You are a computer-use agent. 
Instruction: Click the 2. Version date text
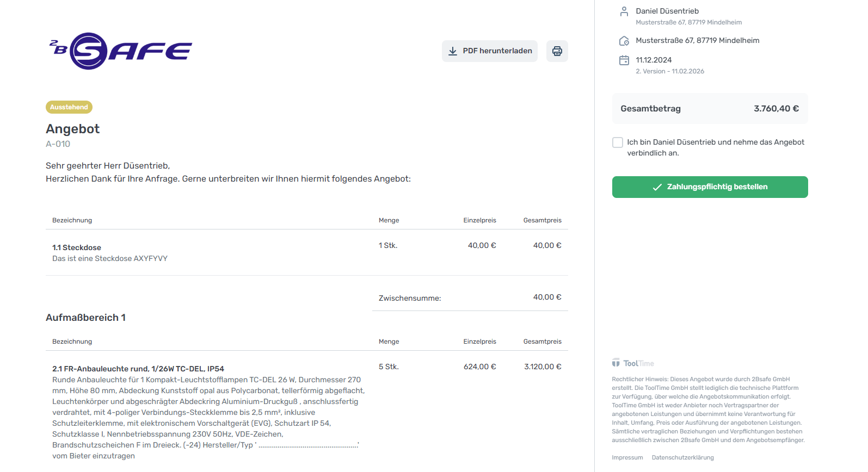(x=670, y=71)
